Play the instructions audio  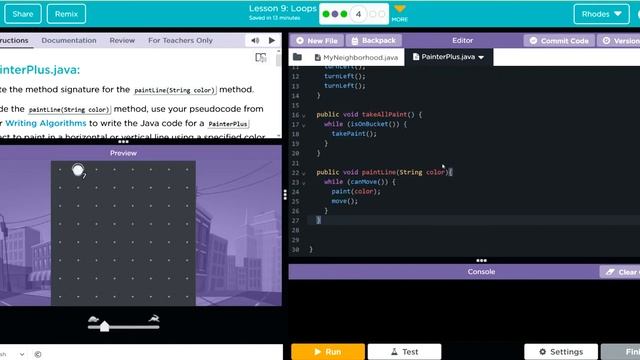(x=272, y=40)
